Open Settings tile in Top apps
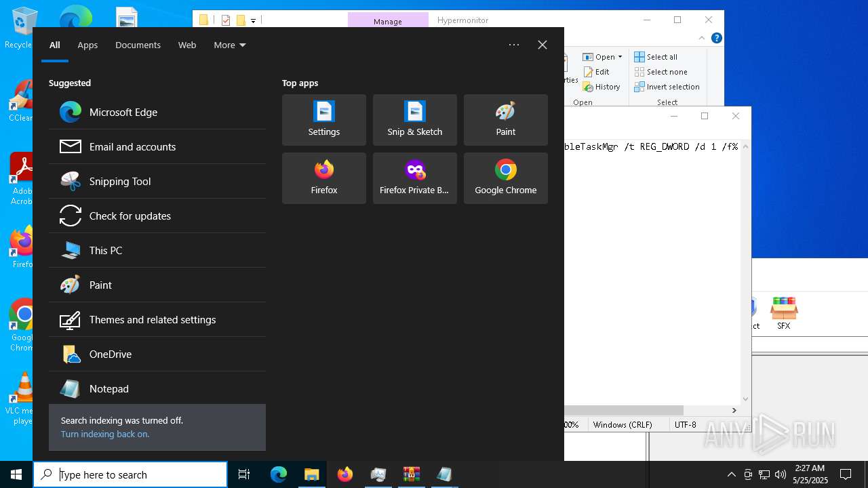Screen dimensions: 868x488 pos(324,120)
